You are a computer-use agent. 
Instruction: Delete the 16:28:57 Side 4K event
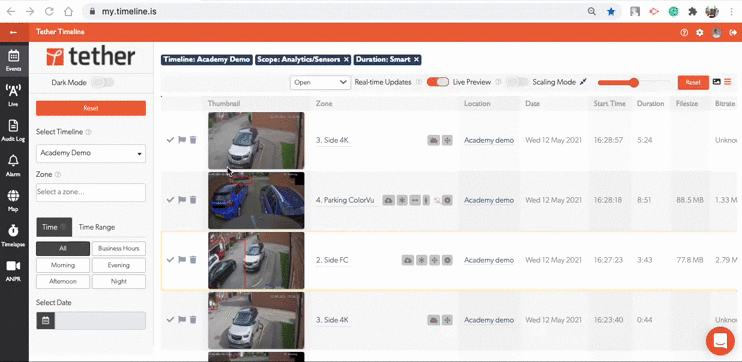[193, 140]
